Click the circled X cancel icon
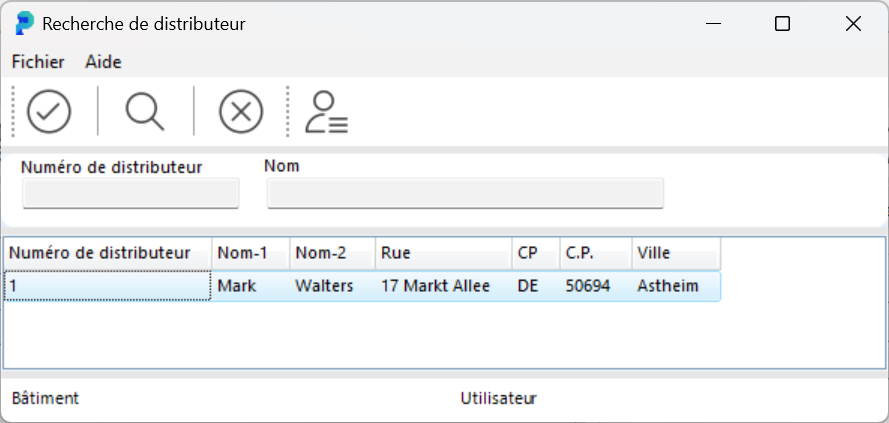 tap(240, 111)
